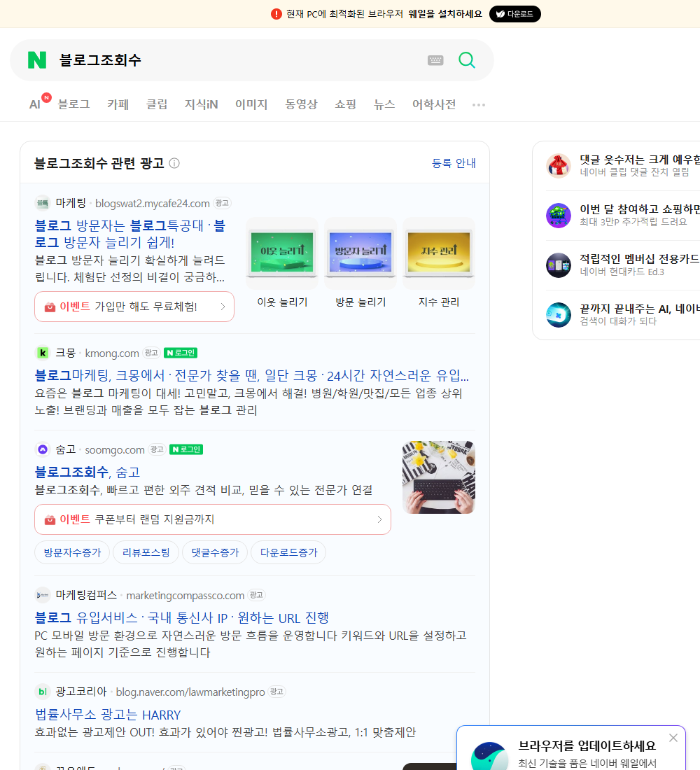The image size is (700, 770).
Task: Click the 마케팅 advertiser favicon
Action: (x=43, y=203)
